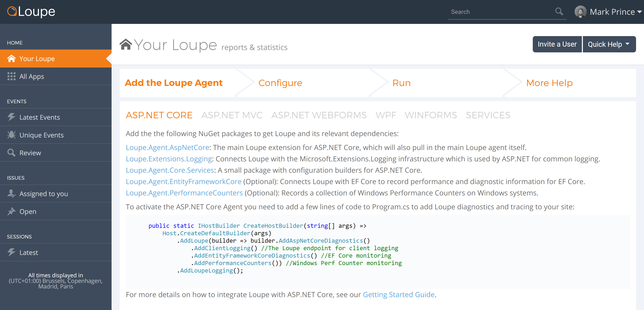Click the Unique Events bug icon
644x310 pixels.
click(x=12, y=135)
